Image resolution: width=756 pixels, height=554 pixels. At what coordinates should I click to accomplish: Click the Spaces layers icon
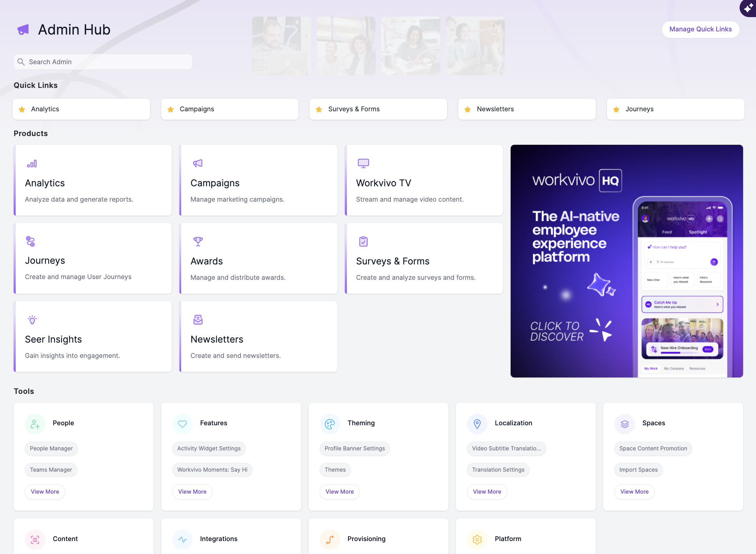pyautogui.click(x=625, y=424)
